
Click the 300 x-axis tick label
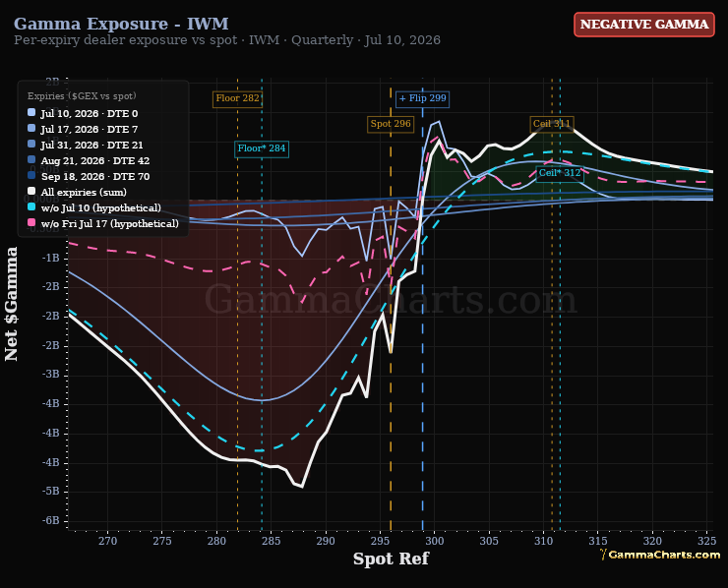click(x=435, y=541)
